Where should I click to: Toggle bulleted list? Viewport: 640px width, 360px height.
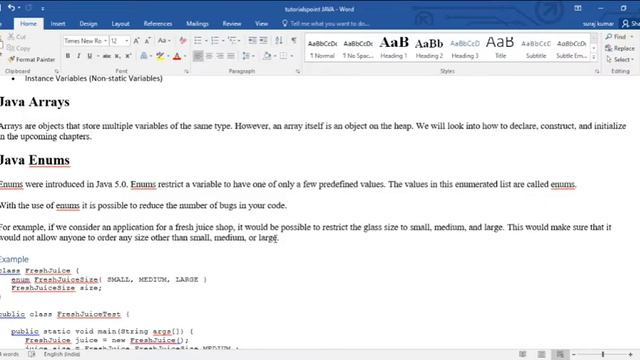pos(198,40)
